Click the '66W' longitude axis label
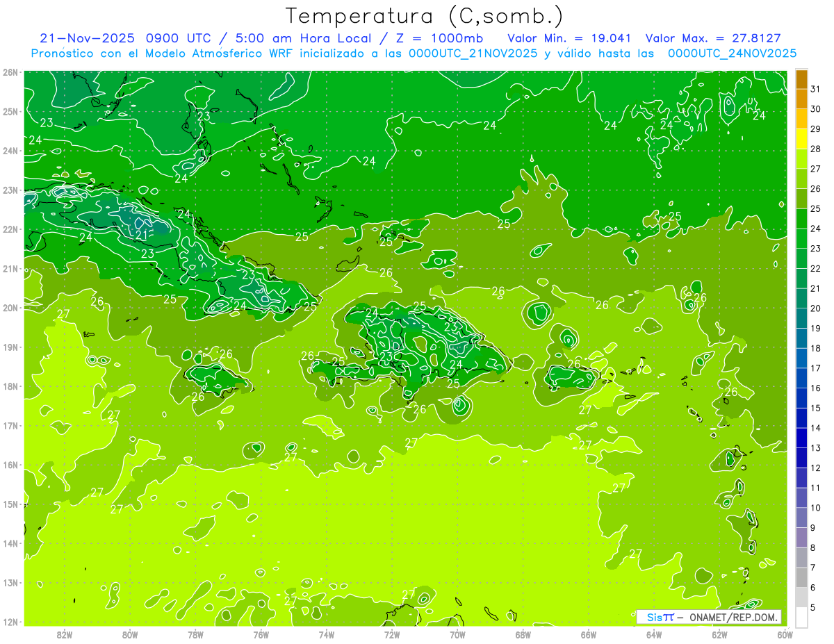Screen dimensions: 834x644 [x=588, y=634]
